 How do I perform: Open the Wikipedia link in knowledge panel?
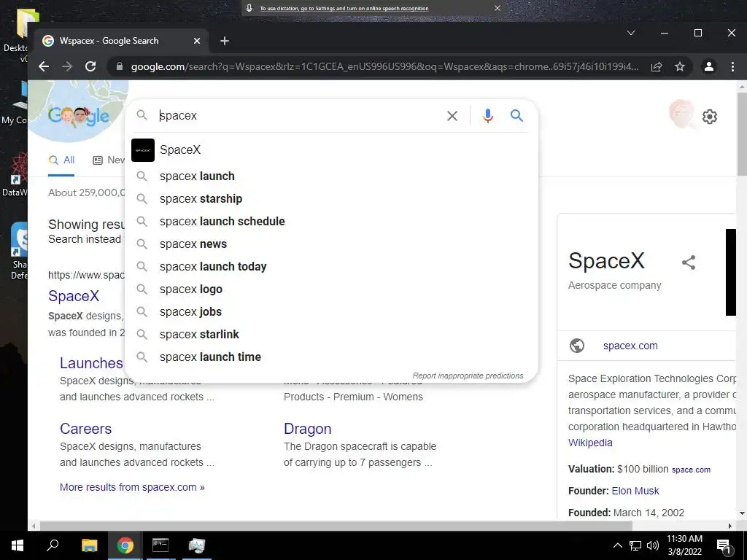[590, 443]
